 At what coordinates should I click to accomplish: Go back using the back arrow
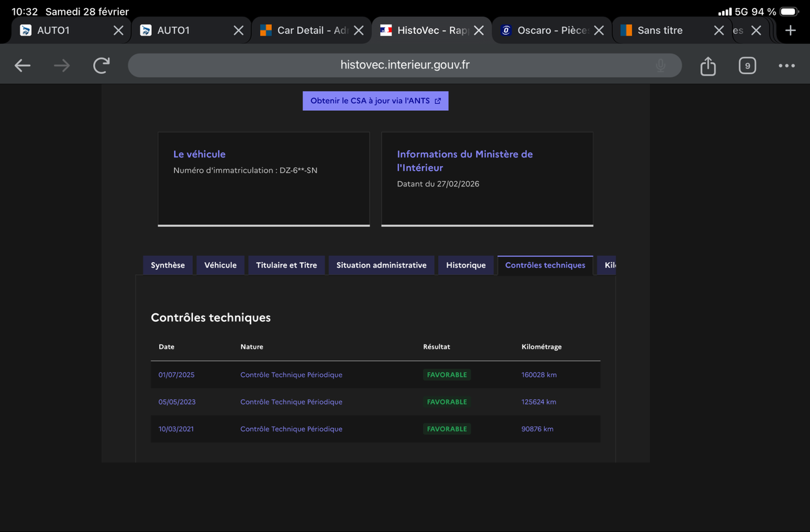23,65
